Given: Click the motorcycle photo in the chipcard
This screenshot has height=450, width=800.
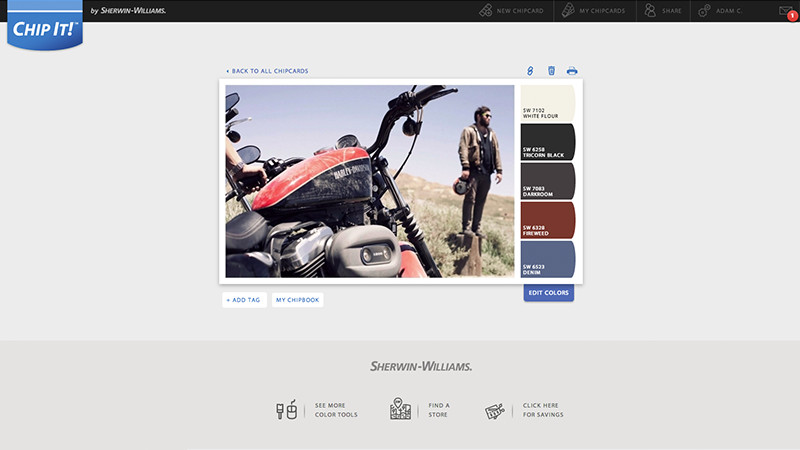Looking at the screenshot, I should click(370, 181).
